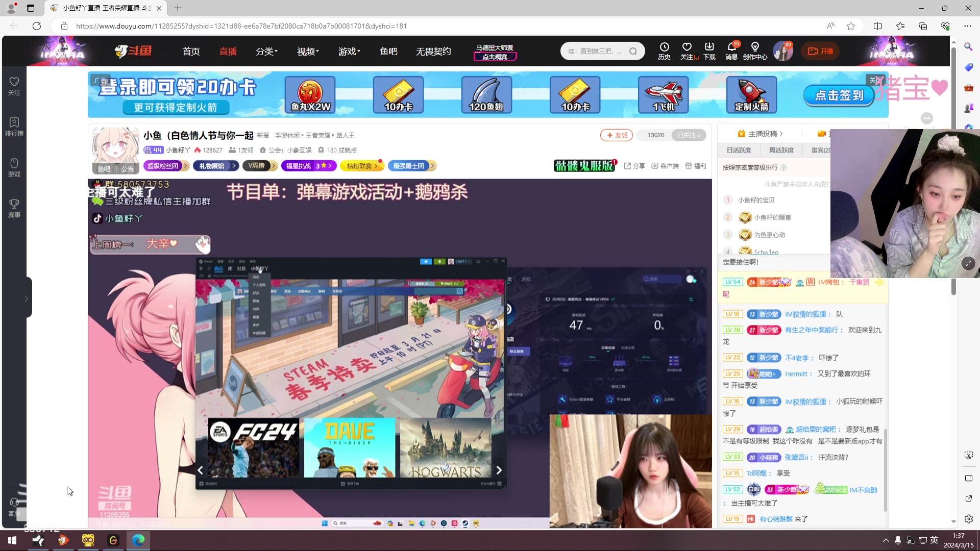Open 赛事 trophy icon in left sidebar
This screenshot has height=551, width=980.
pyautogui.click(x=14, y=208)
